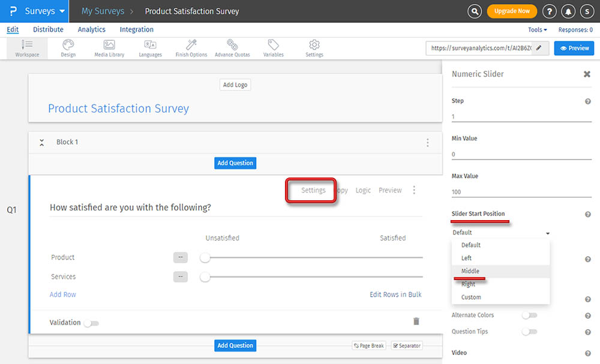Collapse Block 1 using its chevron
The height and width of the screenshot is (364, 600).
(x=41, y=142)
